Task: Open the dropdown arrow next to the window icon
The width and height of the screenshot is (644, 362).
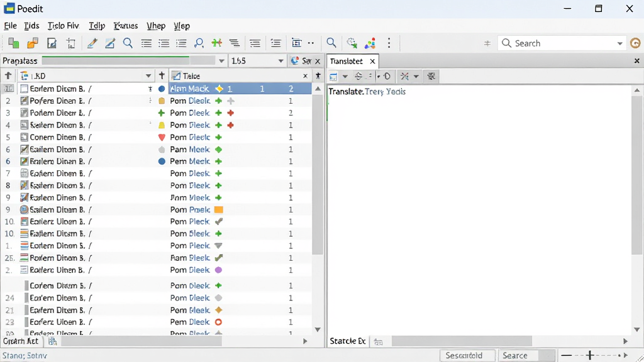Action: [x=345, y=76]
